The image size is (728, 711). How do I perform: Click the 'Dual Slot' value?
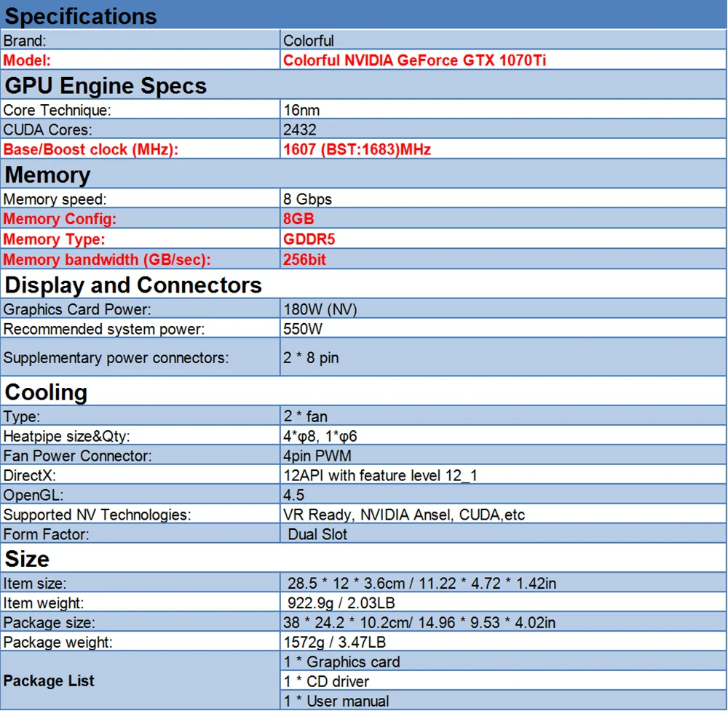tap(317, 534)
